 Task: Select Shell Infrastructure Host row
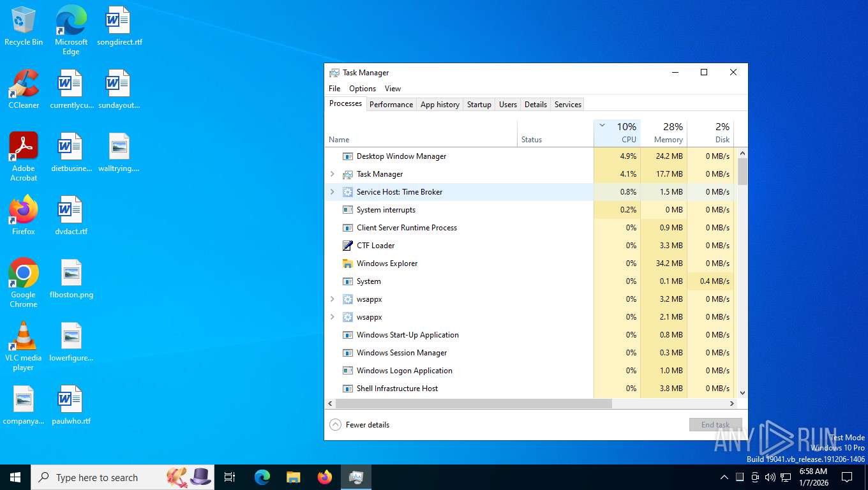click(530, 389)
